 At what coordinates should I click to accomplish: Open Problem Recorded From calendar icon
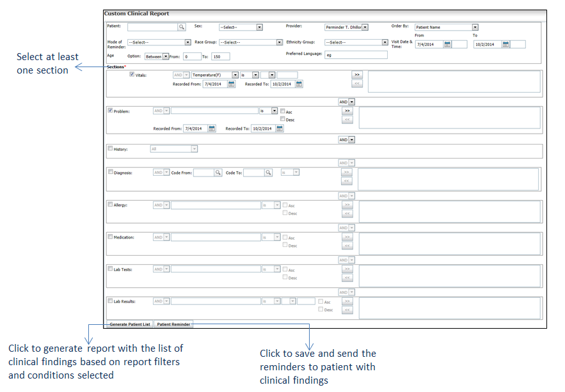pos(212,129)
